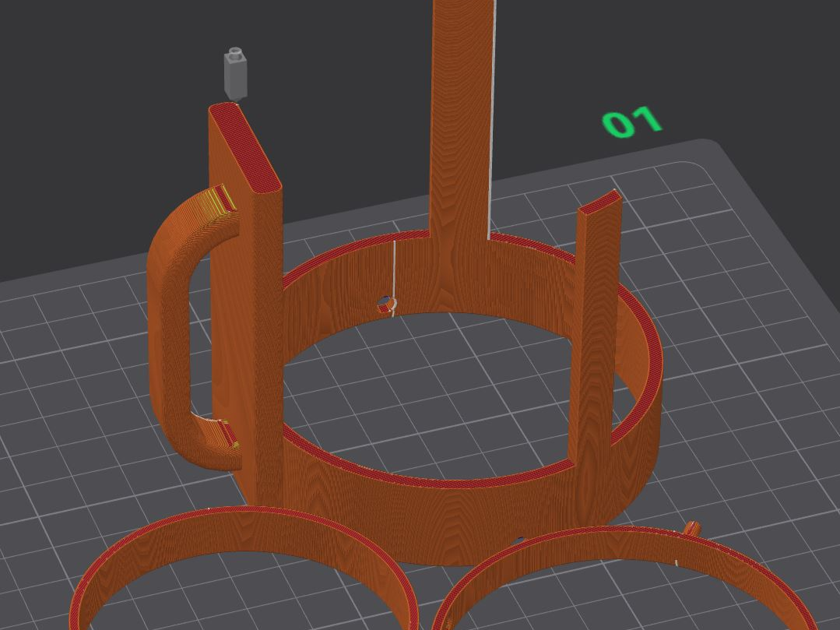This screenshot has width=840, height=630.
Task: Click the green plate label 01
Action: tap(633, 122)
